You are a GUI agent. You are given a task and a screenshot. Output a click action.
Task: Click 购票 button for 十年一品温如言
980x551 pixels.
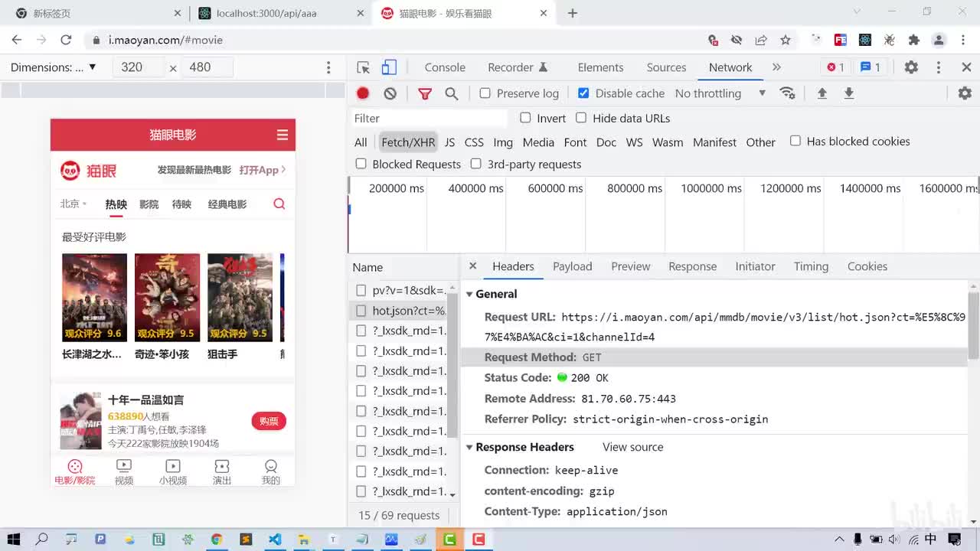[269, 421]
